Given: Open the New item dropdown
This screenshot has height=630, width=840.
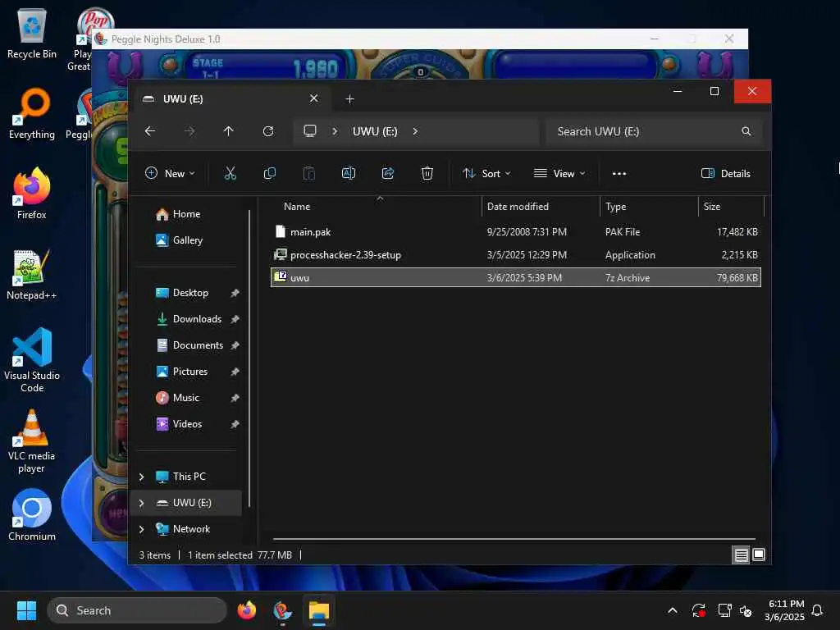Looking at the screenshot, I should [171, 174].
